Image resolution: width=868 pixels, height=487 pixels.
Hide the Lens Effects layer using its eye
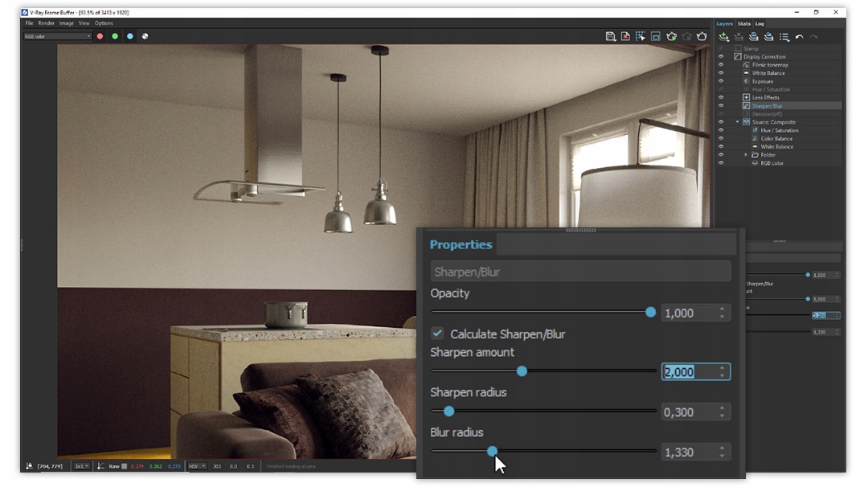(721, 97)
